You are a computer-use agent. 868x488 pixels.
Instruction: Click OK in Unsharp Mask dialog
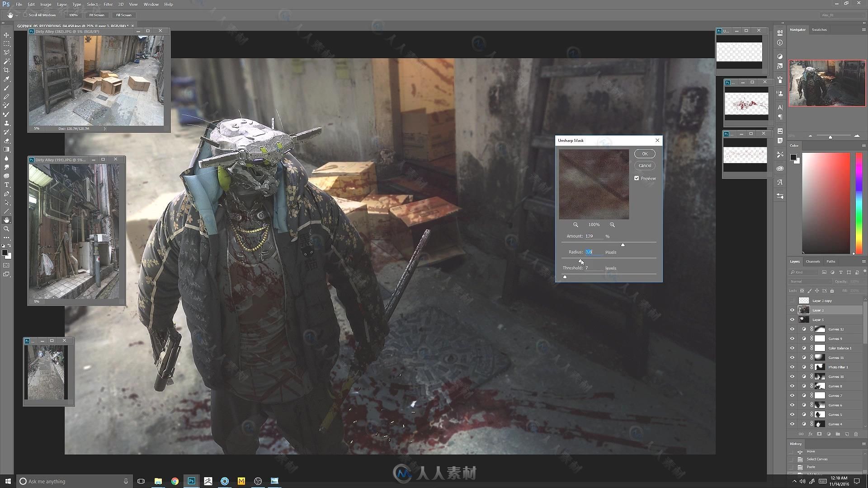645,154
